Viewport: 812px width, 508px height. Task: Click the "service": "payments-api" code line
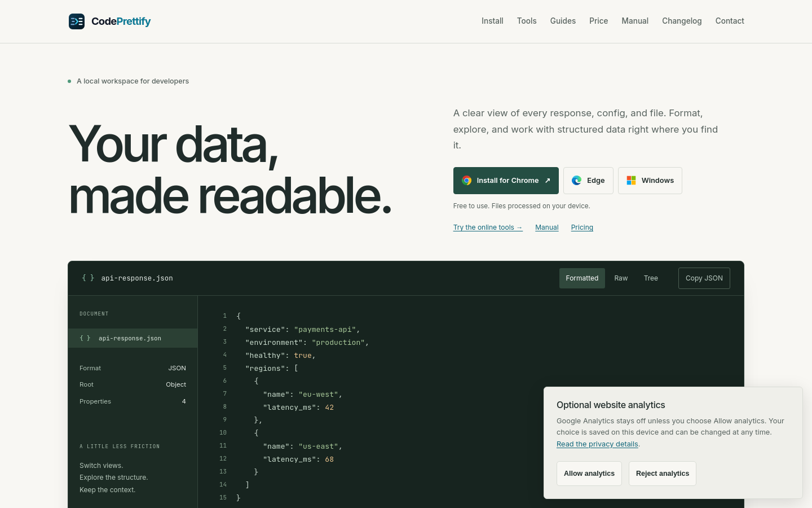[x=303, y=330]
